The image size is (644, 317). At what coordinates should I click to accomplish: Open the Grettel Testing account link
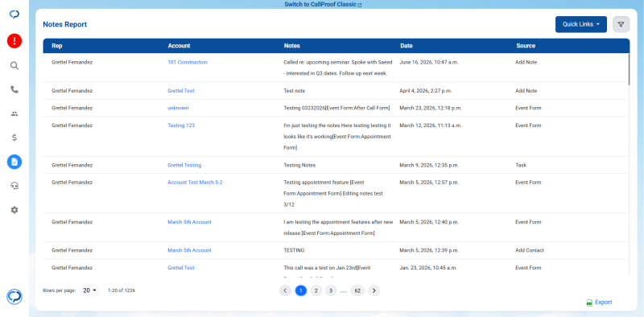(x=184, y=165)
